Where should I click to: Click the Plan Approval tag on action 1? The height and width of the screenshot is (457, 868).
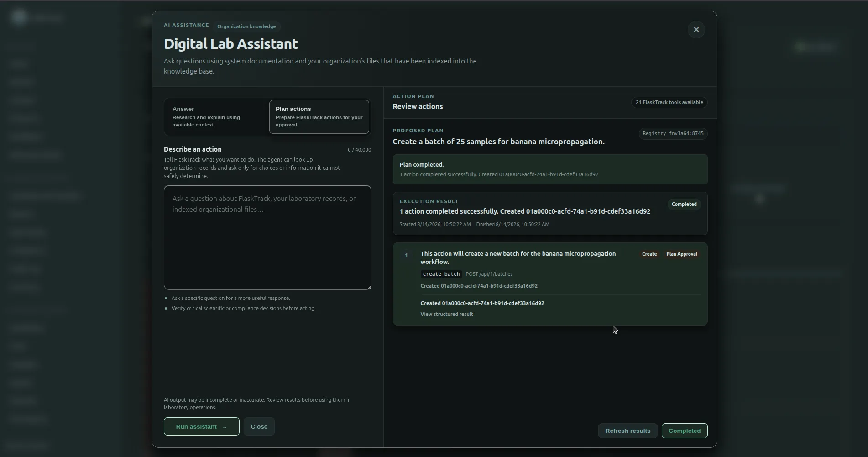[681, 254]
